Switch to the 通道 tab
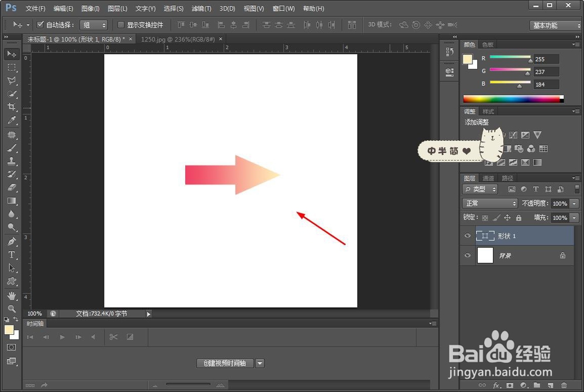 488,178
